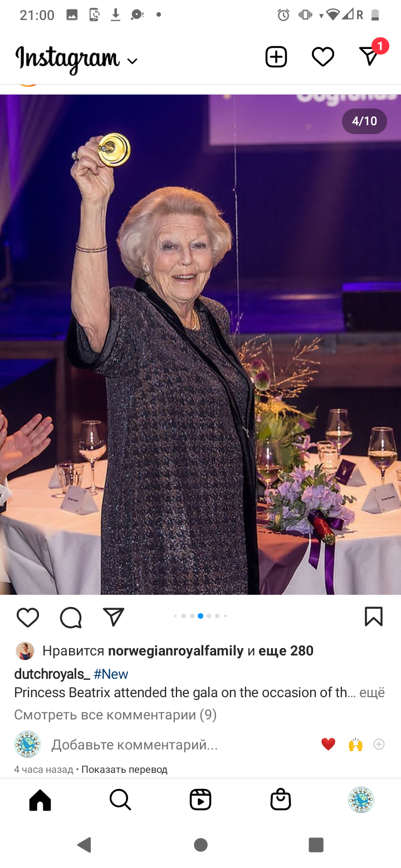
Task: Like the post with heart icon
Action: click(28, 617)
